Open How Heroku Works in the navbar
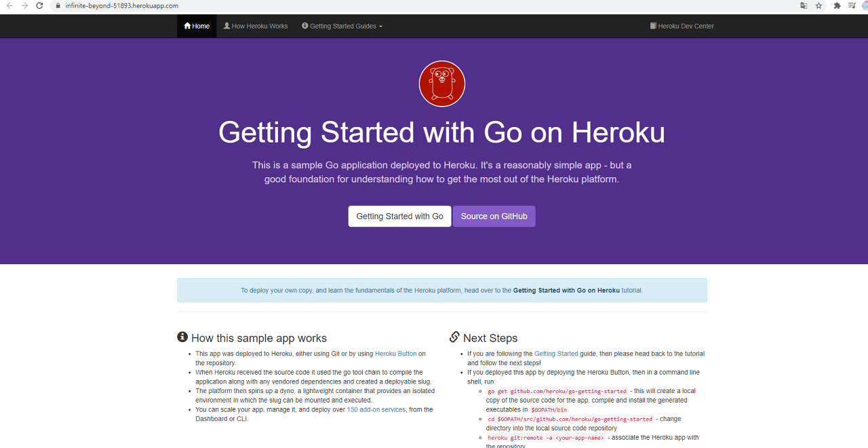This screenshot has width=868, height=448. (x=256, y=26)
